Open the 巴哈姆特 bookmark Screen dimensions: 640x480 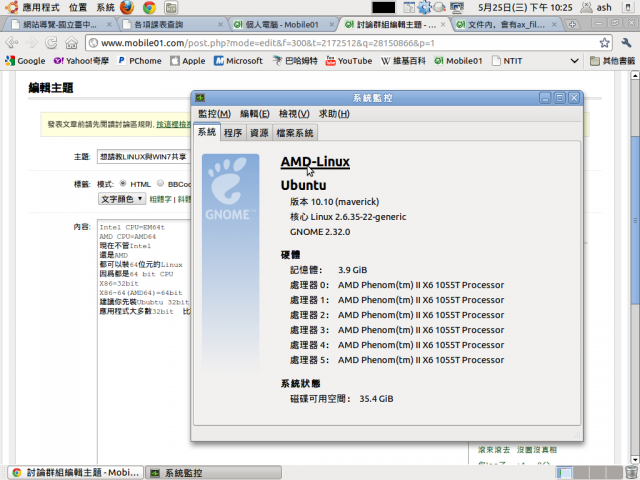coord(295,61)
